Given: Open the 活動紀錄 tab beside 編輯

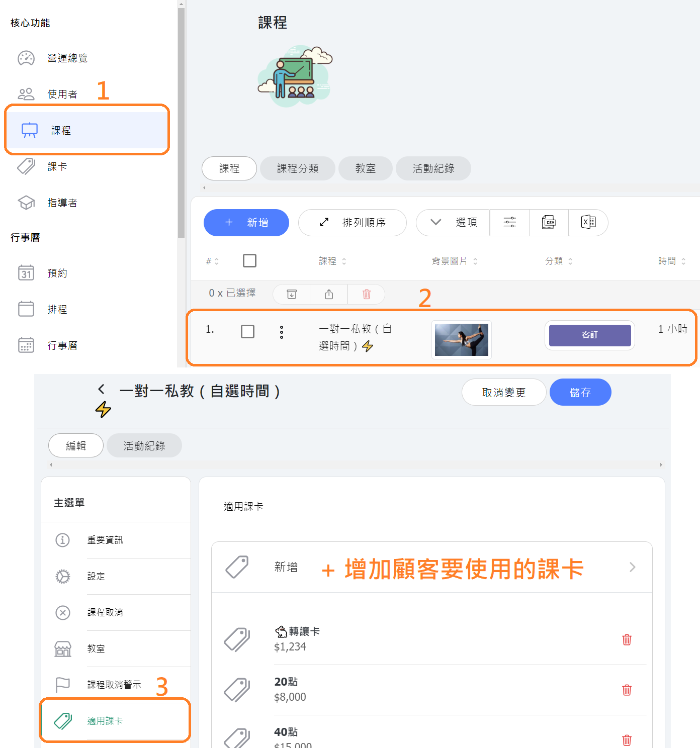Looking at the screenshot, I should point(144,445).
